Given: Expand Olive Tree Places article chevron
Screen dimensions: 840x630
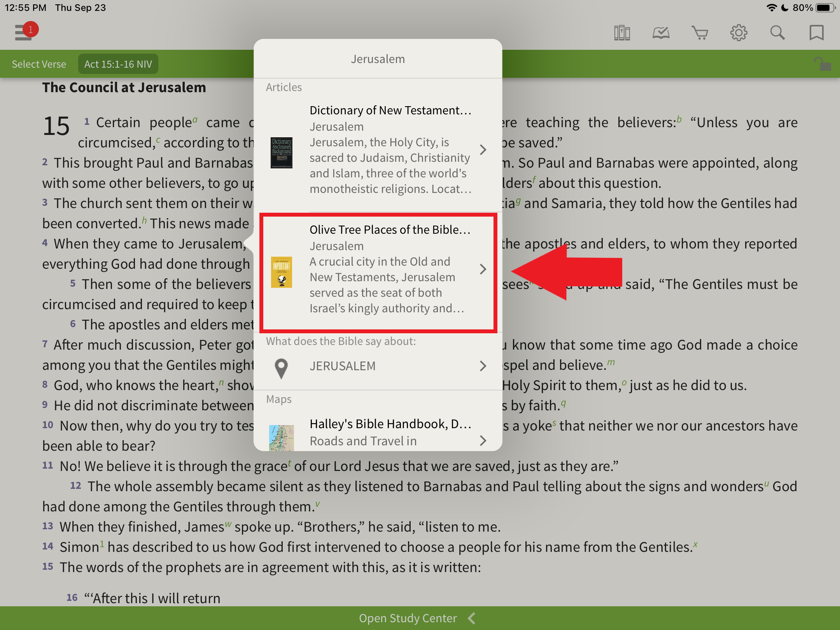Looking at the screenshot, I should (483, 269).
